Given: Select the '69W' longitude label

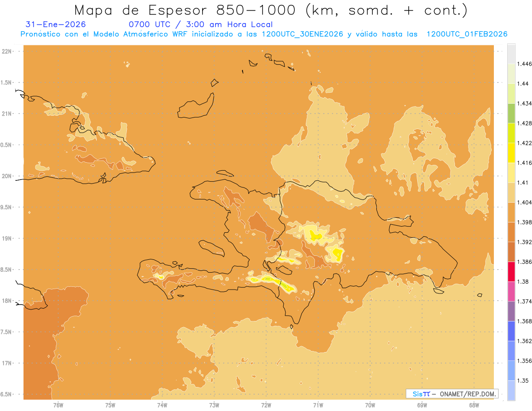Looking at the screenshot, I should pos(422,405).
